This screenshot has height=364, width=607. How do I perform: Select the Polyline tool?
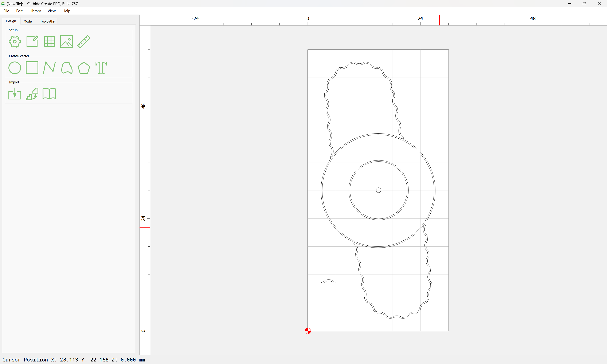coord(49,68)
